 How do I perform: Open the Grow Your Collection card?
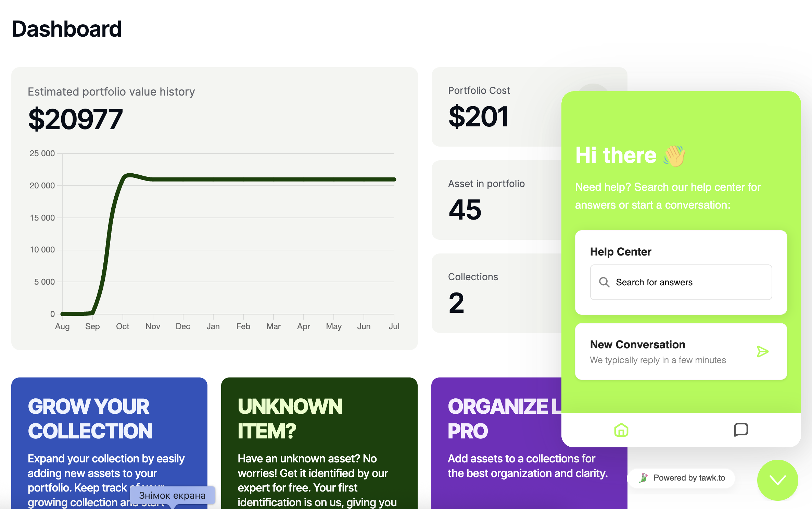(109, 442)
